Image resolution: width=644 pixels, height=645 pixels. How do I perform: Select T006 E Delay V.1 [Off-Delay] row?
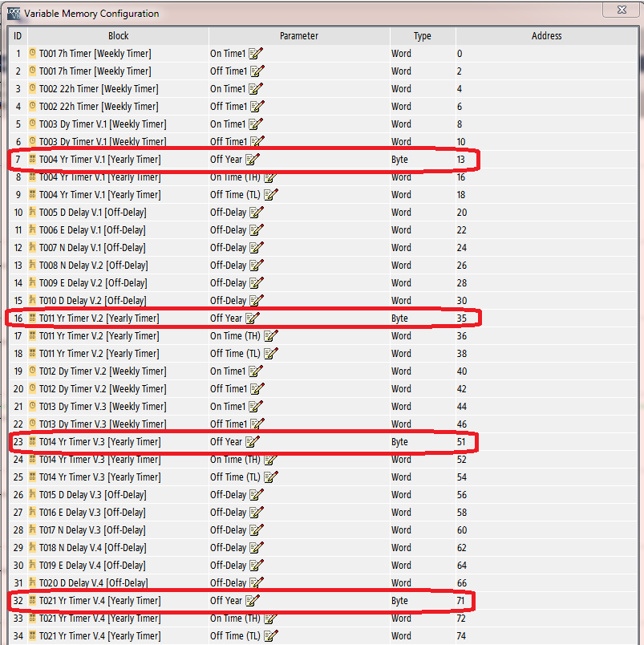click(323, 230)
